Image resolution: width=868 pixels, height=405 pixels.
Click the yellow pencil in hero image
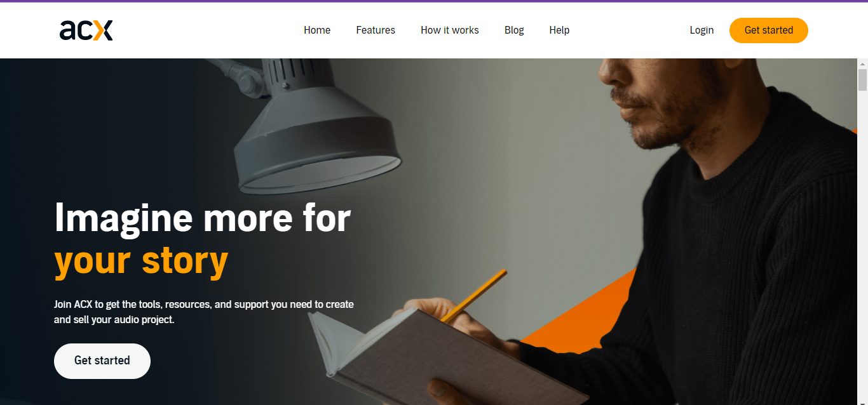[473, 295]
